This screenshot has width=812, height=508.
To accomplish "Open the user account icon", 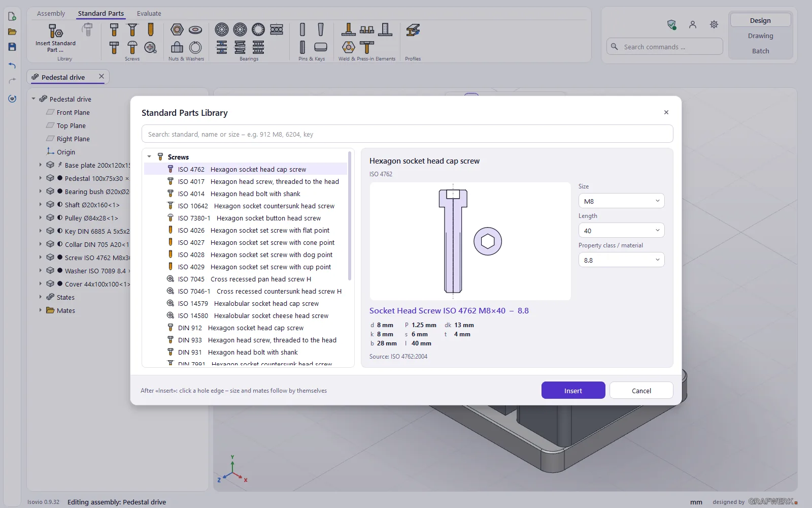I will point(693,24).
